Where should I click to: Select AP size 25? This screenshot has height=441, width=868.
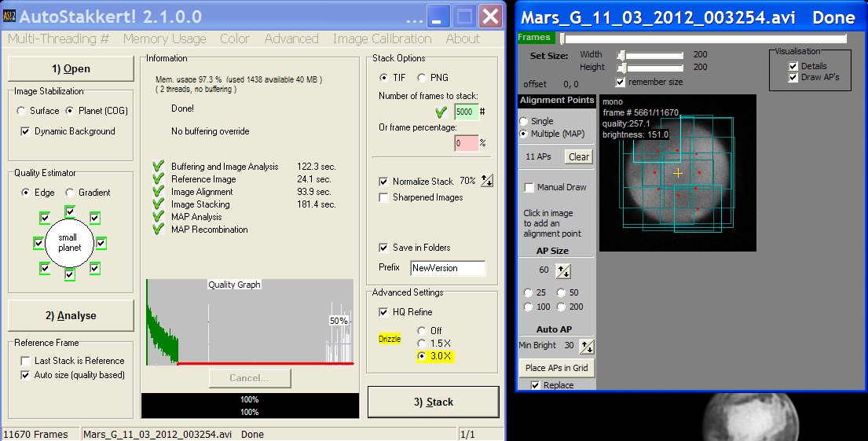click(528, 292)
